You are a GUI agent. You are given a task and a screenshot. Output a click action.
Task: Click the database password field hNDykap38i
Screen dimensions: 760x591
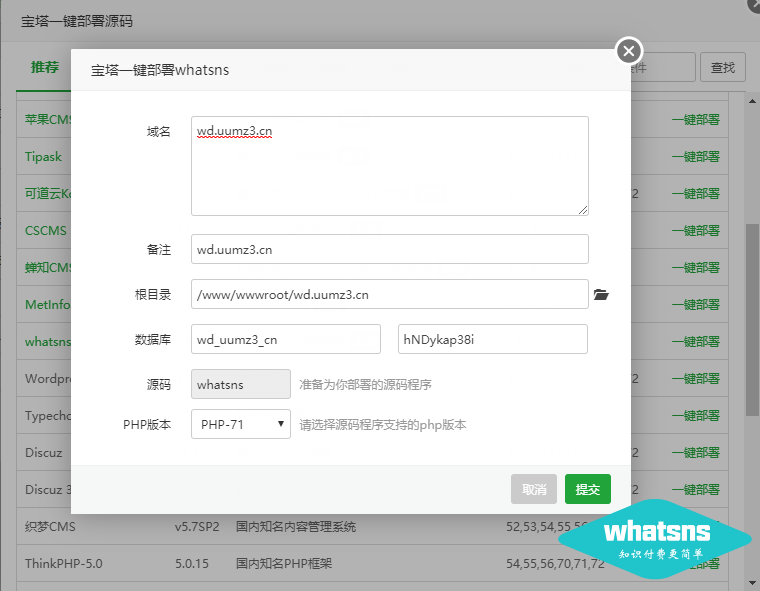tap(492, 339)
